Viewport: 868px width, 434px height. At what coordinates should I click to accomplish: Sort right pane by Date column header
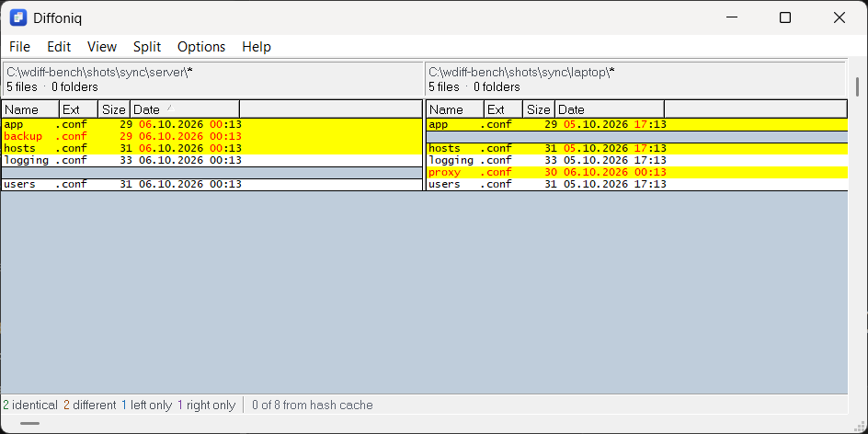point(610,109)
